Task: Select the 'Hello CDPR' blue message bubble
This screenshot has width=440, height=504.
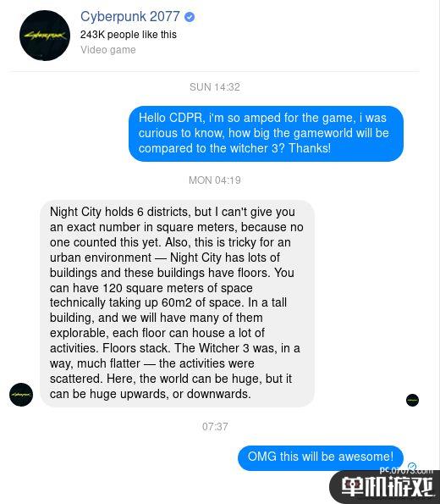Action: [x=266, y=133]
